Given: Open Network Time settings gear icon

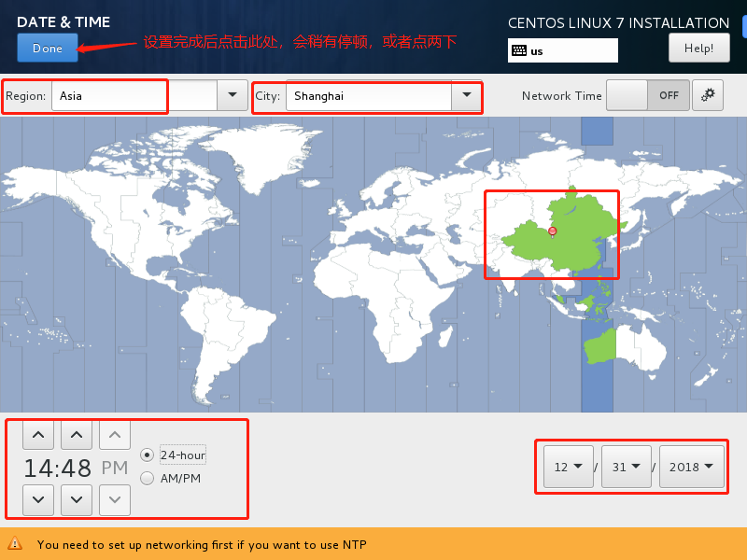Looking at the screenshot, I should 708,95.
